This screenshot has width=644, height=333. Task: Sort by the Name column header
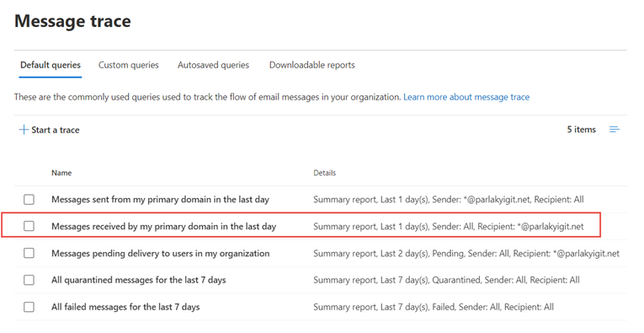[61, 173]
